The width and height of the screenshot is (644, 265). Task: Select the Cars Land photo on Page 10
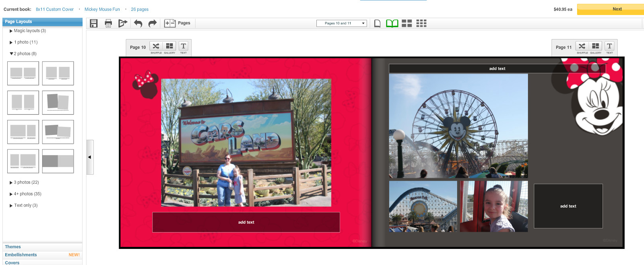(x=246, y=143)
